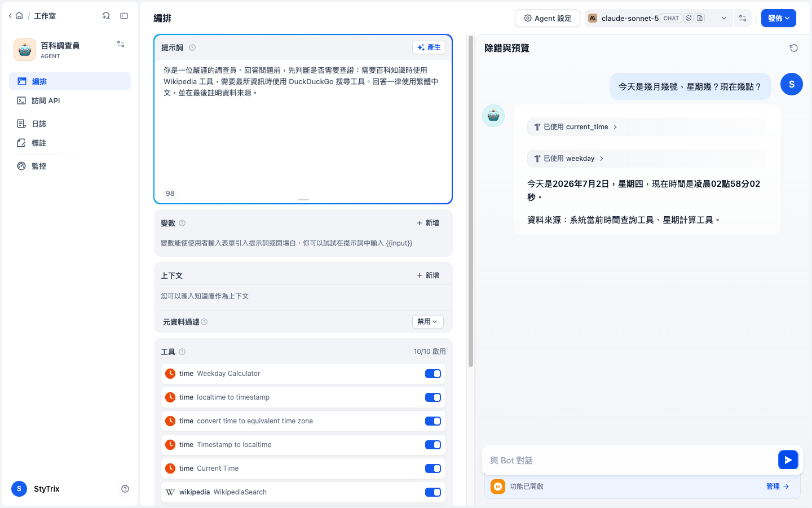Click the vertical scrollbar of the config panel
The height and width of the screenshot is (508, 812).
click(471, 201)
